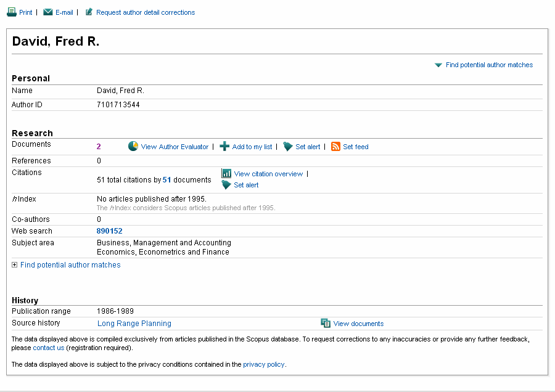This screenshot has width=555, height=392.
Task: Click the Author Evaluator pie chart icon
Action: (x=133, y=147)
